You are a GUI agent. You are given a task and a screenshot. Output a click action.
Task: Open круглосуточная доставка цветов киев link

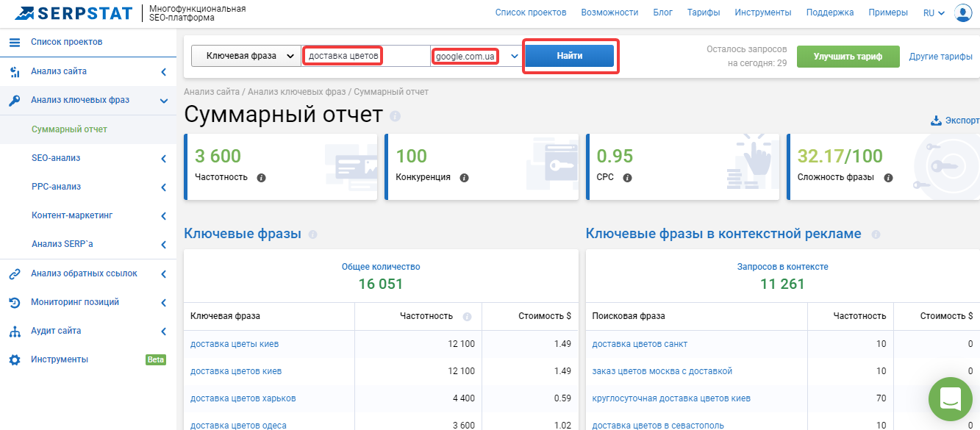point(671,398)
